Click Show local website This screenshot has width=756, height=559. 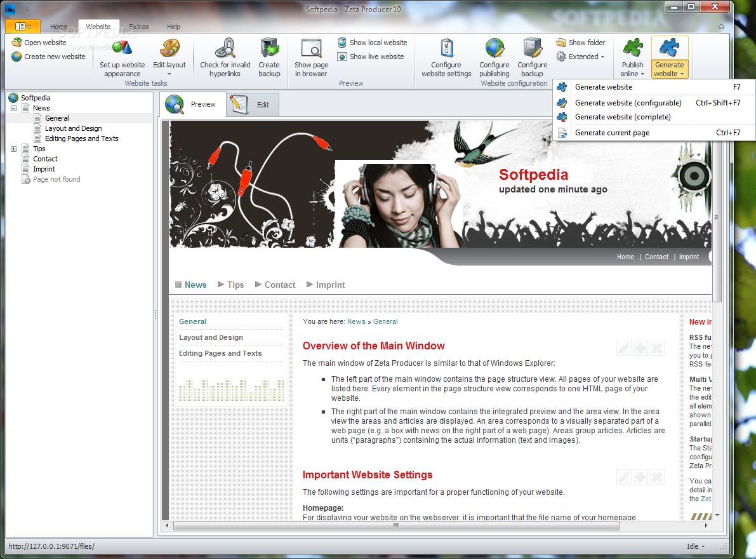pos(373,43)
